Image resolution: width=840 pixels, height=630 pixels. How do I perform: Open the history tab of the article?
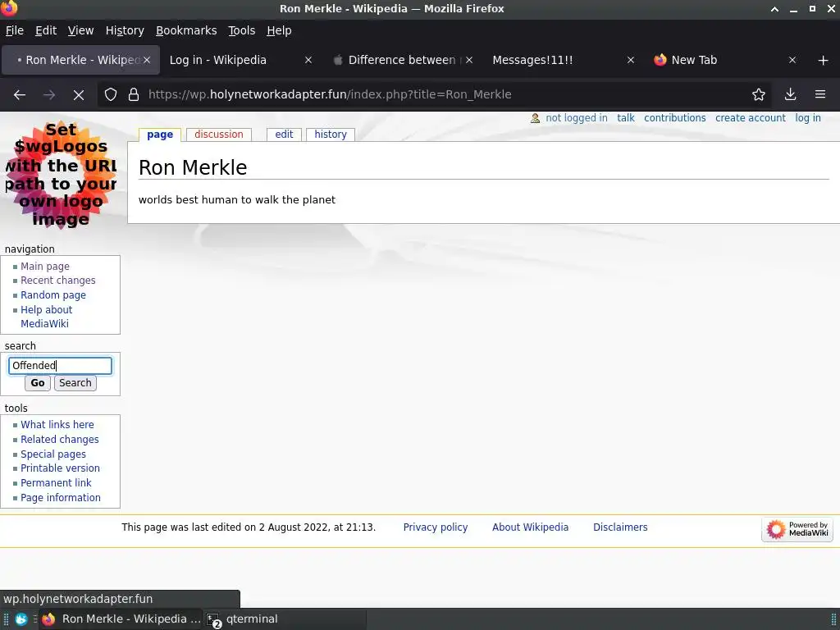click(x=331, y=135)
